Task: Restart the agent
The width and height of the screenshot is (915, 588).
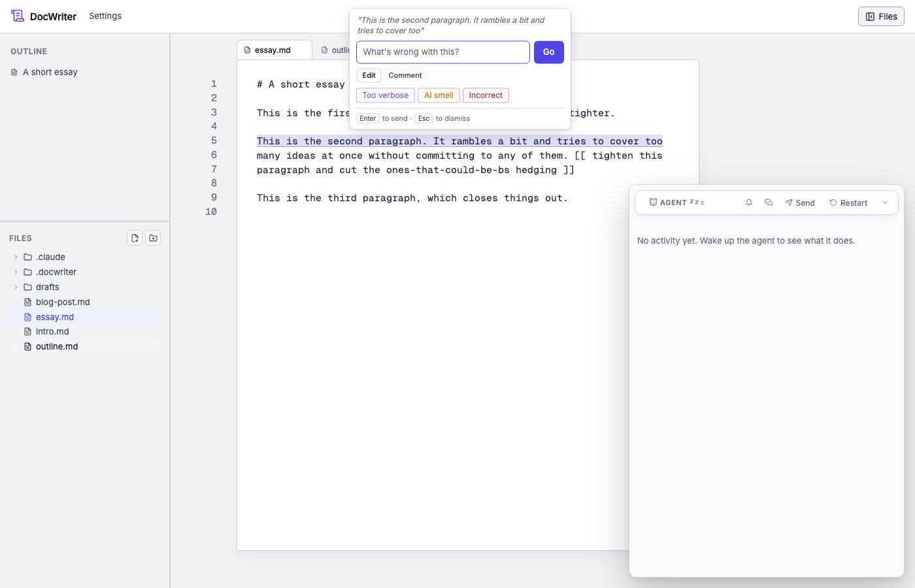Action: 848,203
